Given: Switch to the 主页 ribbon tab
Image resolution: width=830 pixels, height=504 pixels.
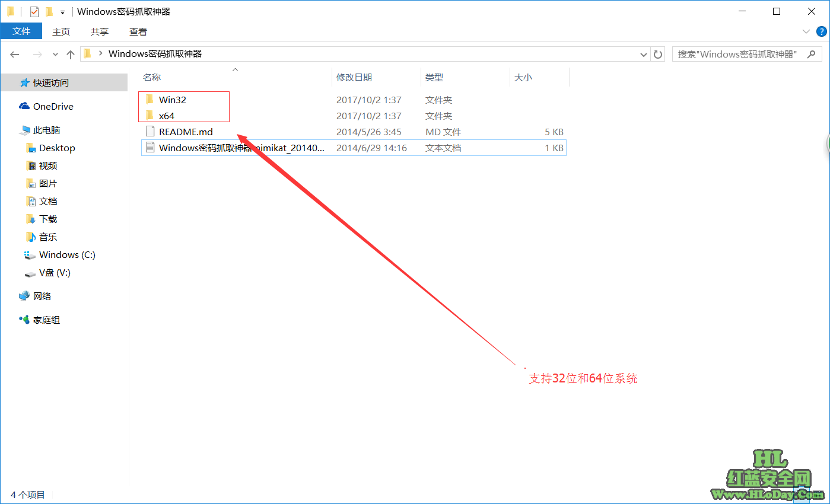Looking at the screenshot, I should coord(61,31).
